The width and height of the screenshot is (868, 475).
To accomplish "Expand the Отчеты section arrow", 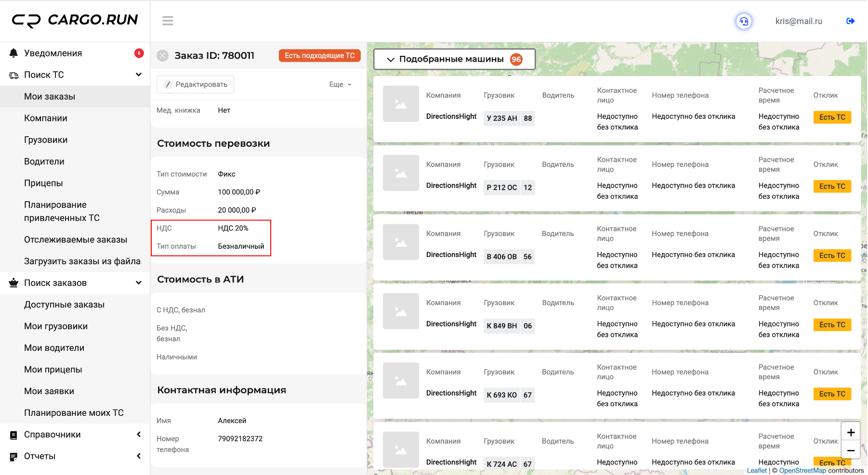I will coord(139,456).
